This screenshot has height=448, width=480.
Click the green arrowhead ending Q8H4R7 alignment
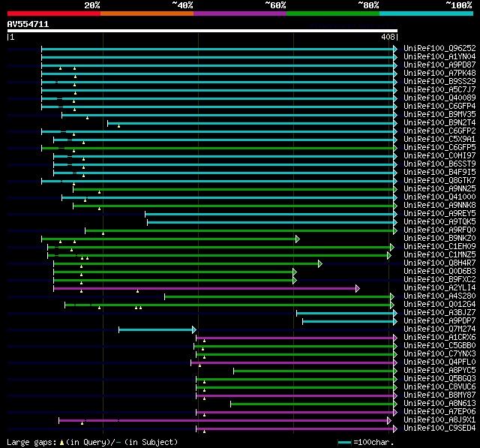pyautogui.click(x=320, y=263)
